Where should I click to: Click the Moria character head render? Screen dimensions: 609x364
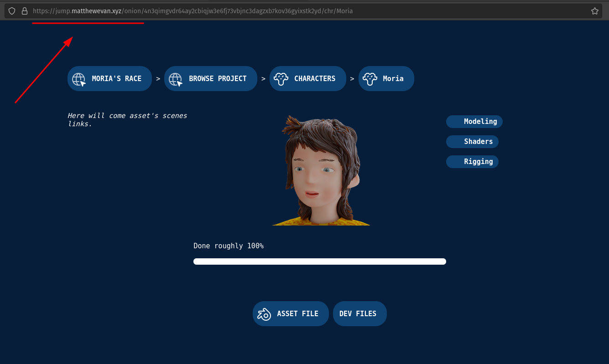tap(321, 170)
